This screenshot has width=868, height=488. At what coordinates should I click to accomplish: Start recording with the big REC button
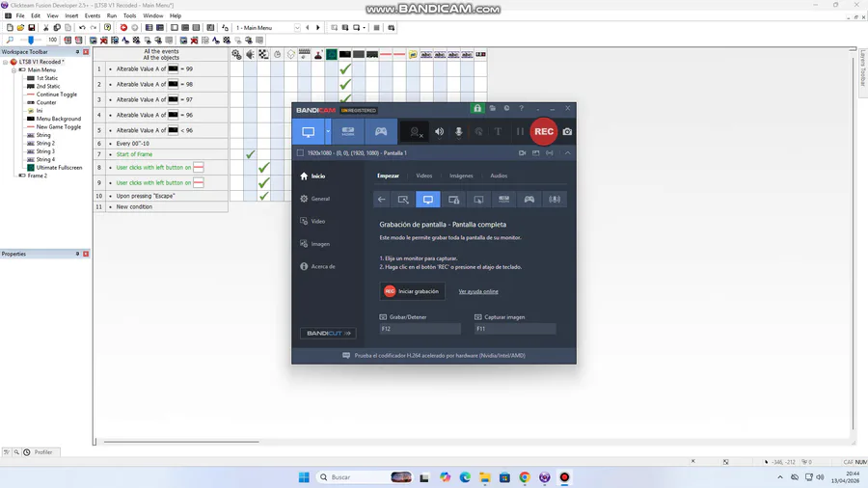click(544, 132)
